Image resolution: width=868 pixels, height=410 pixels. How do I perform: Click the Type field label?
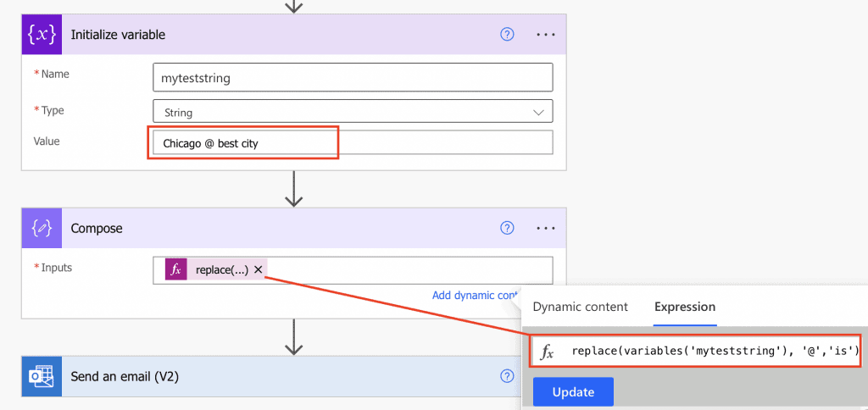[53, 111]
